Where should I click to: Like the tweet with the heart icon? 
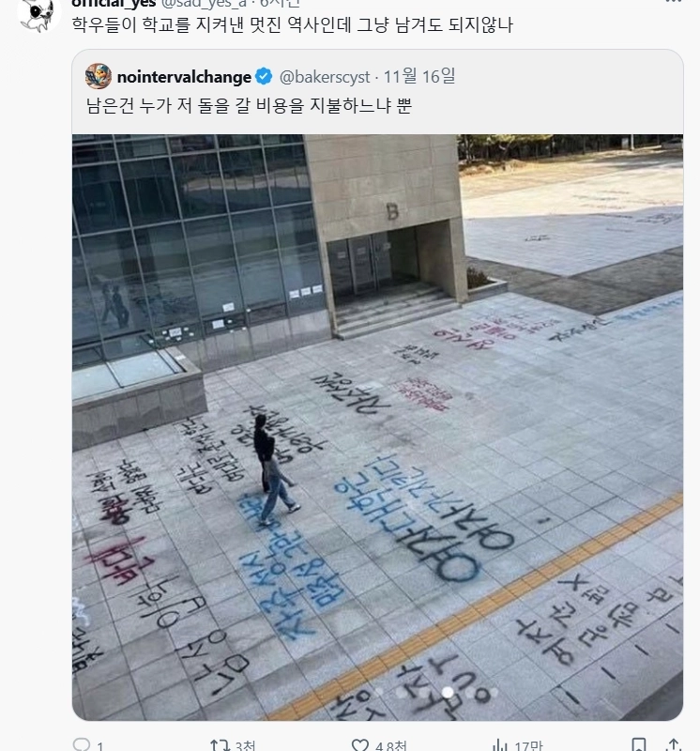tap(360, 745)
